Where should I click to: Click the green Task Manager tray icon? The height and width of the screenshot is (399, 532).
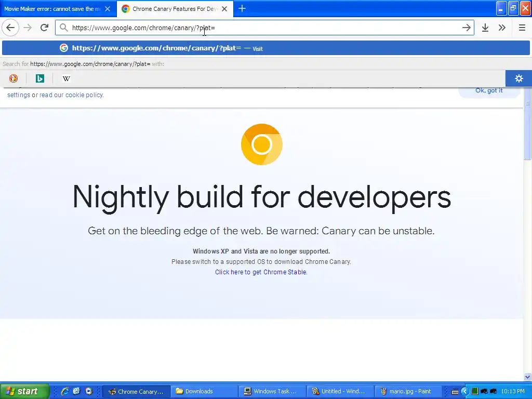[x=475, y=392]
